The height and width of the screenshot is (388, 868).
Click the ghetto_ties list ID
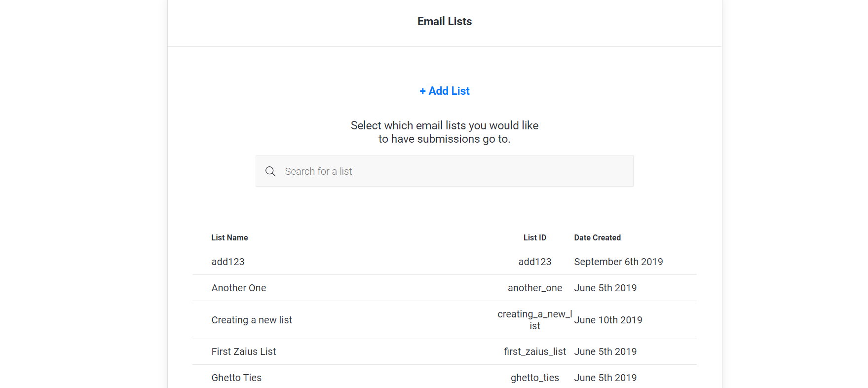(534, 378)
